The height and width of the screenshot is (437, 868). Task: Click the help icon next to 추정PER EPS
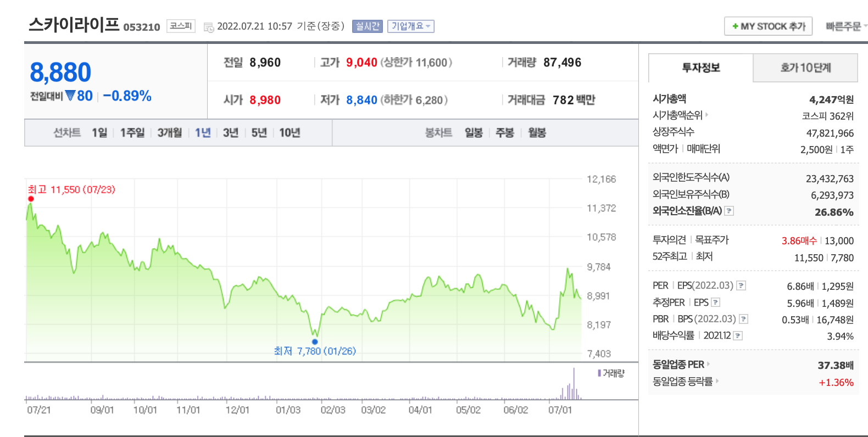(x=715, y=302)
